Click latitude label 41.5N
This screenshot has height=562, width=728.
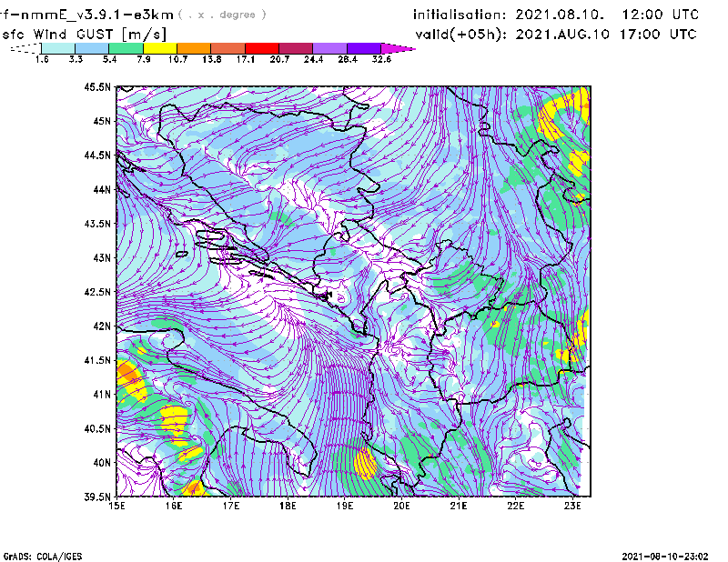[97, 360]
